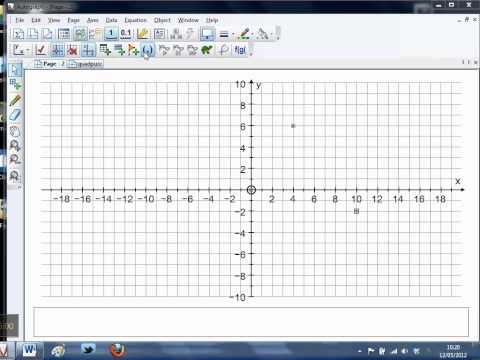The image size is (480, 360).
Task: Click the line thickness button
Action: [224, 34]
